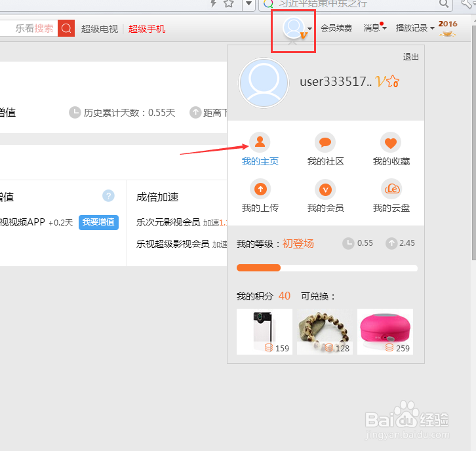This screenshot has height=451, width=476.
Task: Select the phone lens reward for 159 points
Action: pyautogui.click(x=264, y=332)
